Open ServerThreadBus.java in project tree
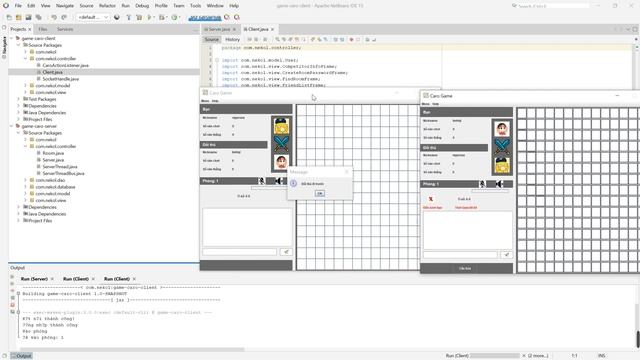This screenshot has width=640, height=360. click(63, 173)
